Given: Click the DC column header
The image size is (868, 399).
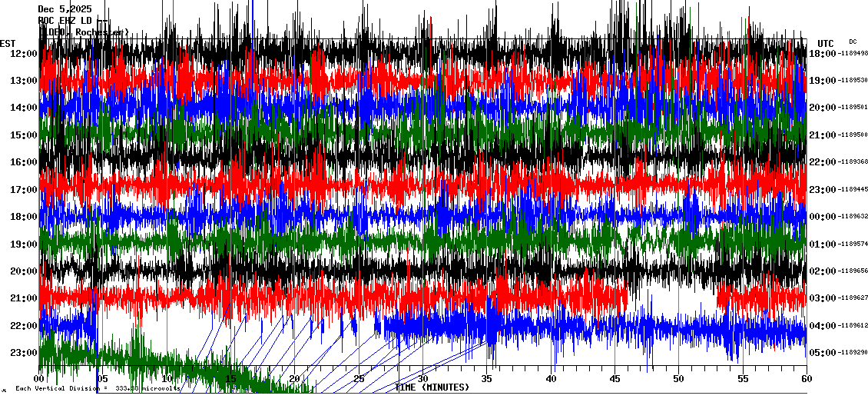Looking at the screenshot, I should pos(853,42).
